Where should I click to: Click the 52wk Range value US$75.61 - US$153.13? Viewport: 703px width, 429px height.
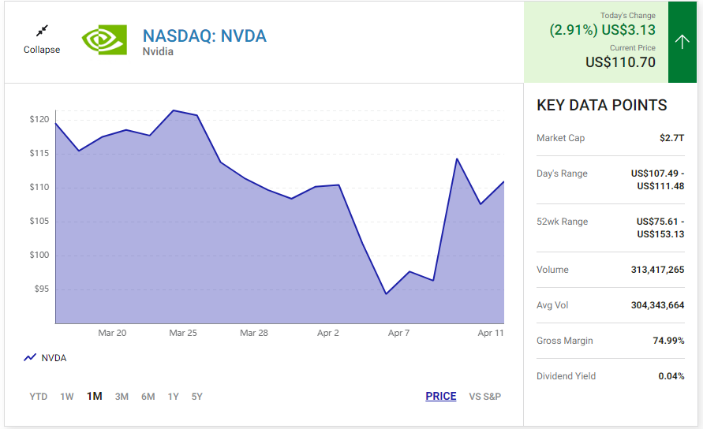pyautogui.click(x=660, y=228)
